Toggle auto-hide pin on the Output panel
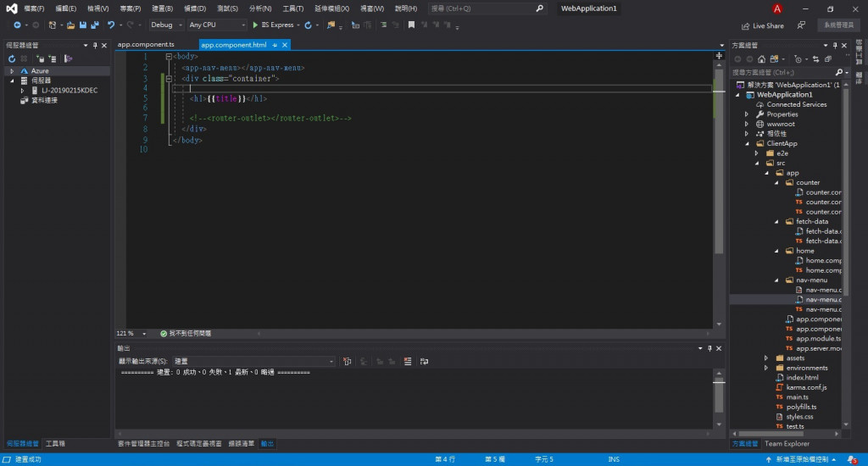Viewport: 868px width, 466px height. pos(710,347)
